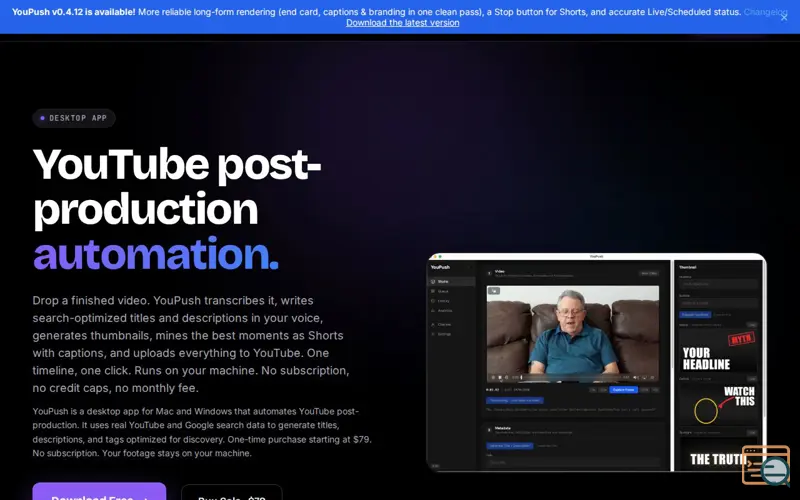Click the 'YouPush v0.4.12 is available!' announcement text
Viewport: 800px width, 500px height.
[x=73, y=12]
